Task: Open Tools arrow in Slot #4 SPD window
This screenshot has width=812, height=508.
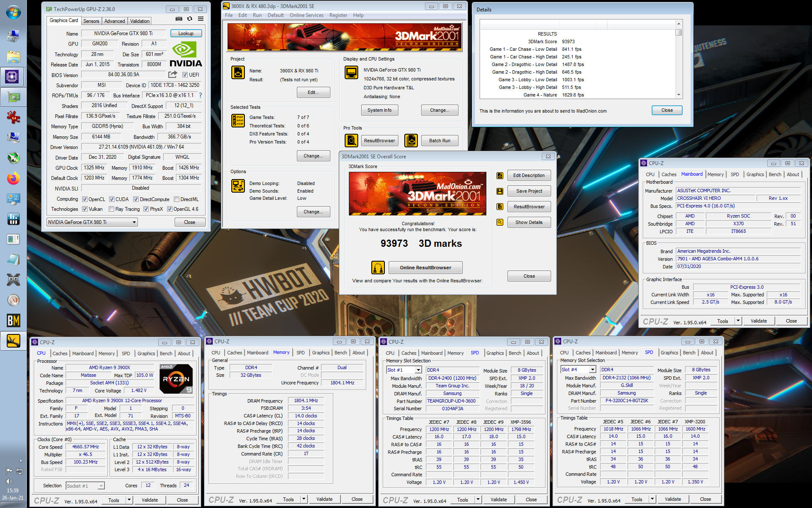Action: pyautogui.click(x=652, y=500)
